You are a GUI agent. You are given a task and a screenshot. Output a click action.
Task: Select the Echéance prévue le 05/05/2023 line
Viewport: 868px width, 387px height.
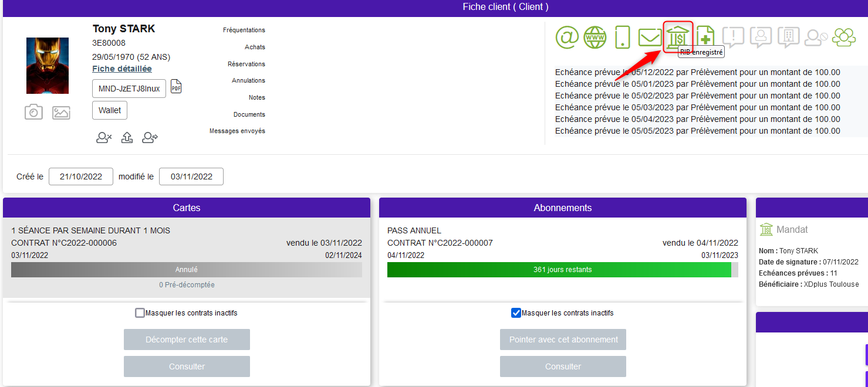pos(698,131)
